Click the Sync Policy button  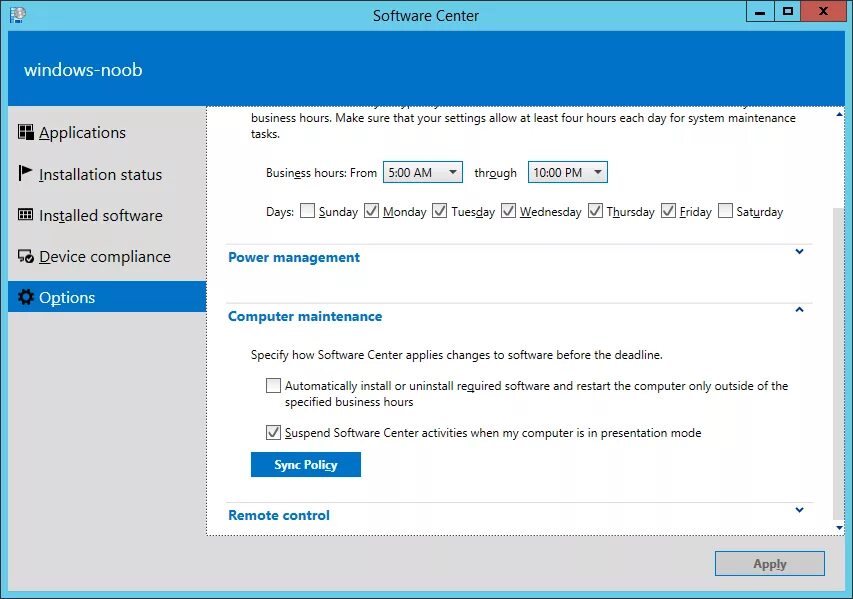tap(305, 464)
